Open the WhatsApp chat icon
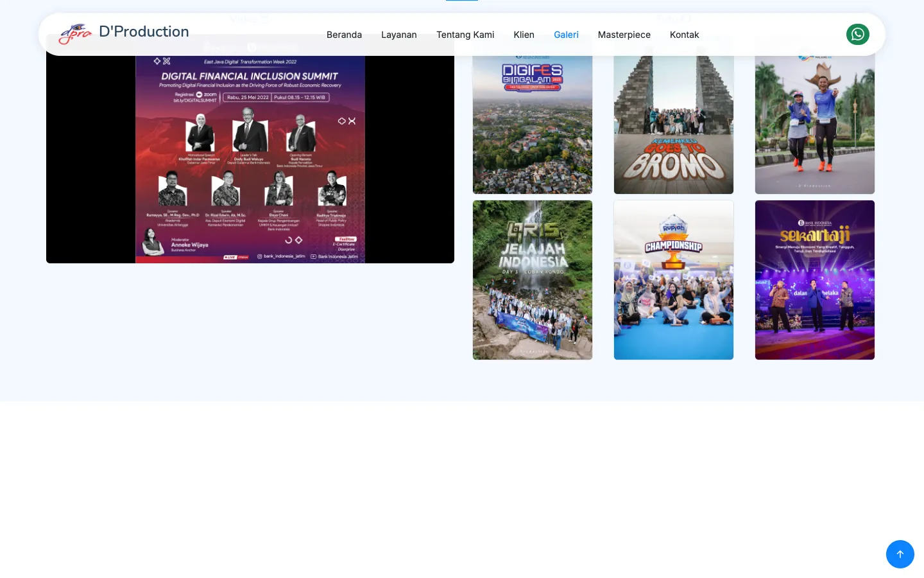 [x=858, y=34]
